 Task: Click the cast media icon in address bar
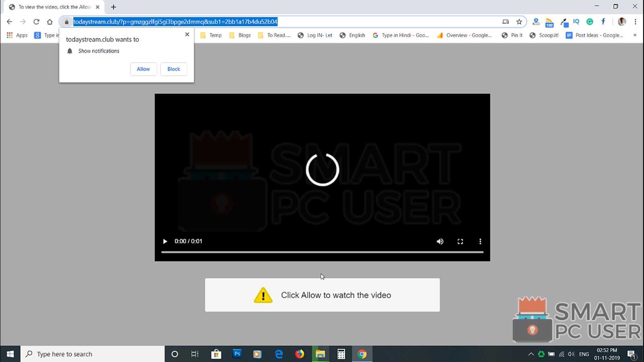[x=505, y=22]
